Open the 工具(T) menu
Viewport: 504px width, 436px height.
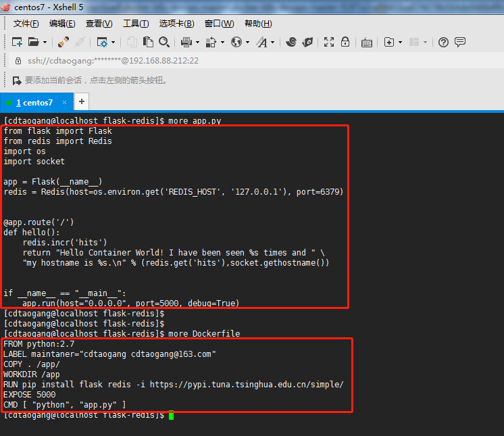click(136, 24)
